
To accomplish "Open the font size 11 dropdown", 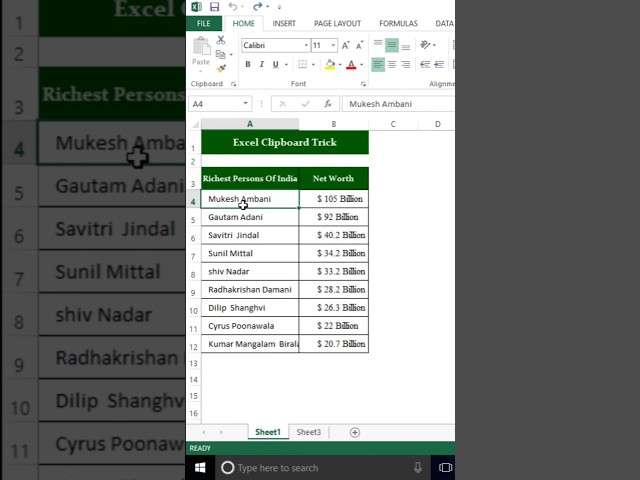I will (x=333, y=45).
